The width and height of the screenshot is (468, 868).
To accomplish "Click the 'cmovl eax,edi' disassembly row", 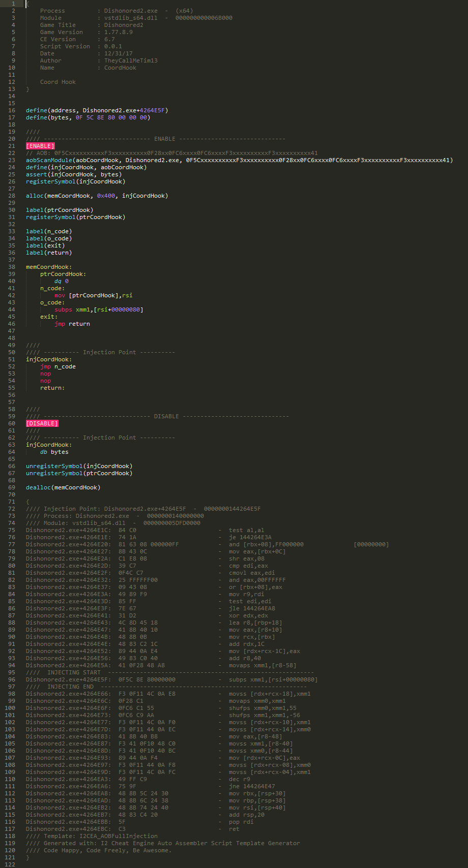I will pyautogui.click(x=151, y=573).
